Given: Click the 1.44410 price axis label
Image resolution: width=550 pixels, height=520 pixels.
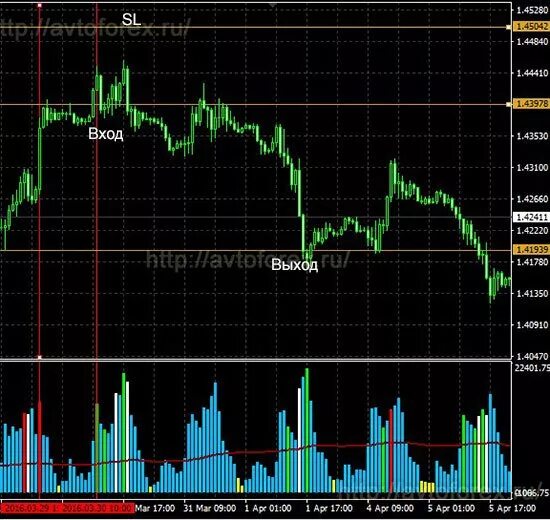Looking at the screenshot, I should pos(532,73).
